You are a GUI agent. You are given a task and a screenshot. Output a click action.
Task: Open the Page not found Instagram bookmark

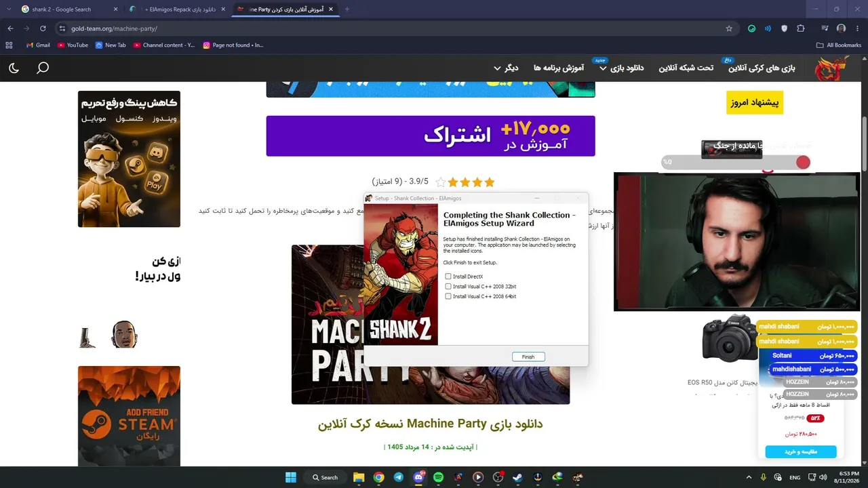tap(233, 45)
